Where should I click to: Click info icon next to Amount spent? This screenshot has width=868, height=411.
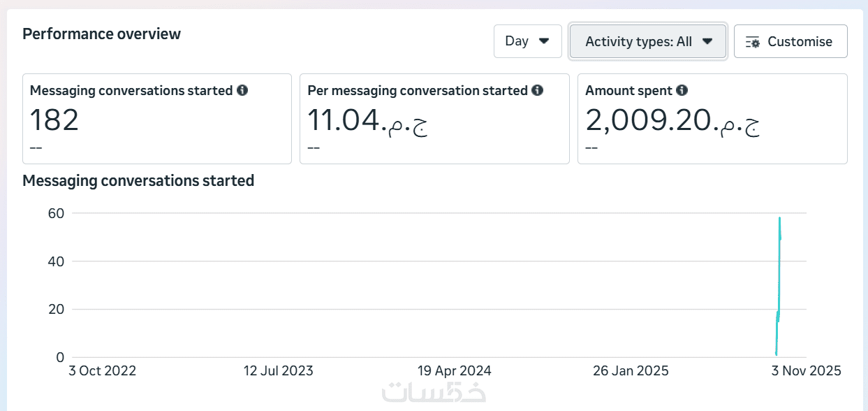point(682,90)
